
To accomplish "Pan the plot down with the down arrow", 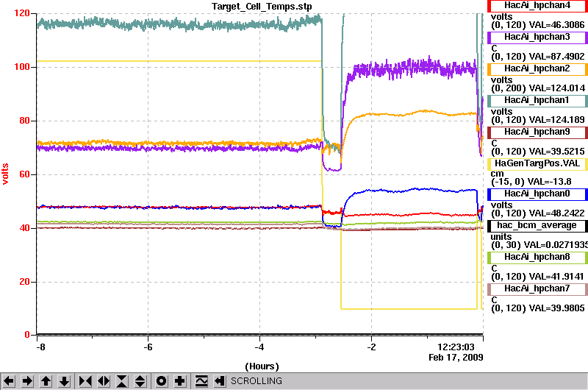I will (64, 381).
